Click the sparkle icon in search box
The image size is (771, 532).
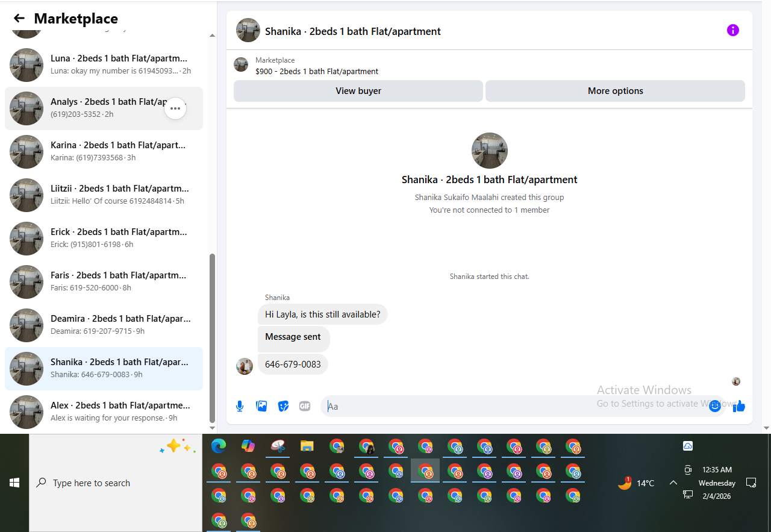(178, 446)
